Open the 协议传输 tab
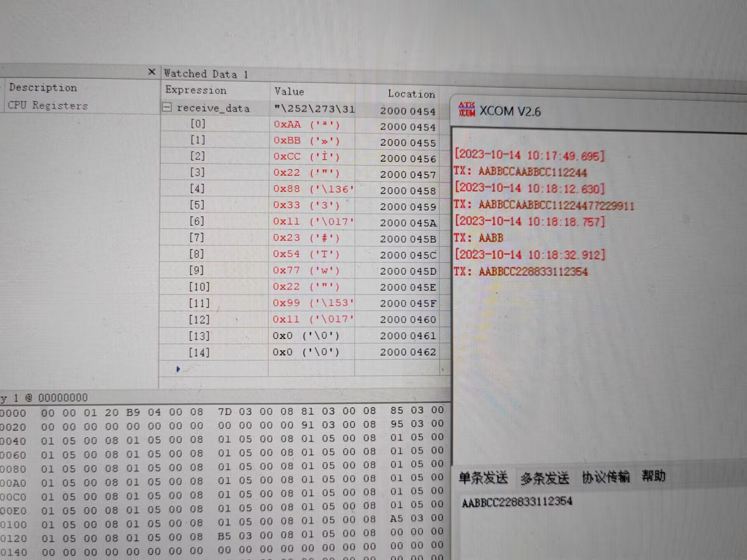747x560 pixels. click(x=605, y=477)
